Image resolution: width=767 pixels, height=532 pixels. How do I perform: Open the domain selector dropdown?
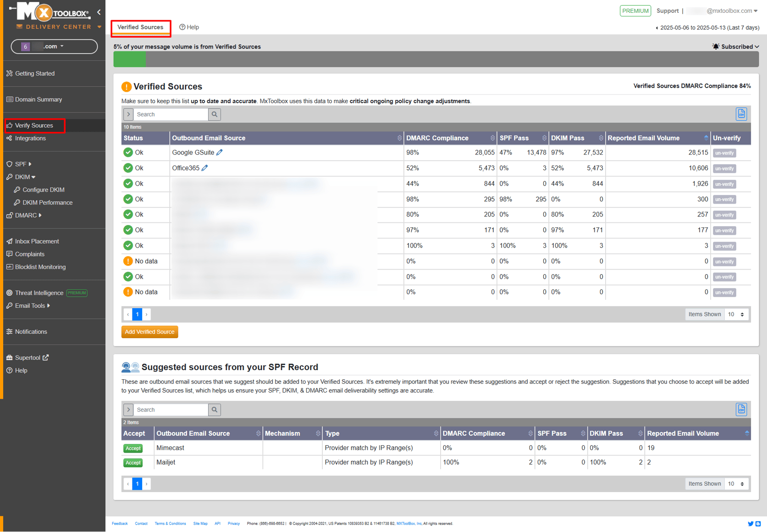click(x=54, y=46)
